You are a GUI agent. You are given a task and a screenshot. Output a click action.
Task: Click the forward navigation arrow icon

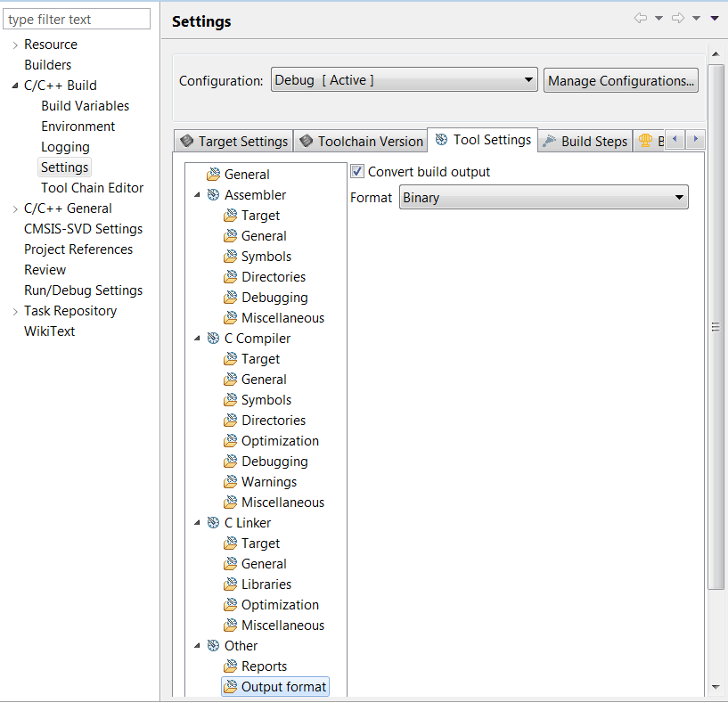[677, 19]
